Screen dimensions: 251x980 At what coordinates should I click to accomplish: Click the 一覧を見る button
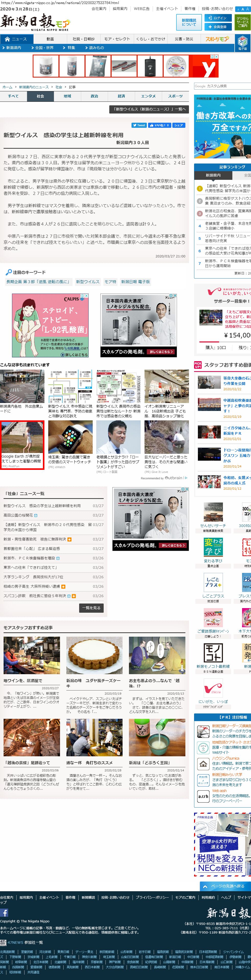tap(91, 608)
